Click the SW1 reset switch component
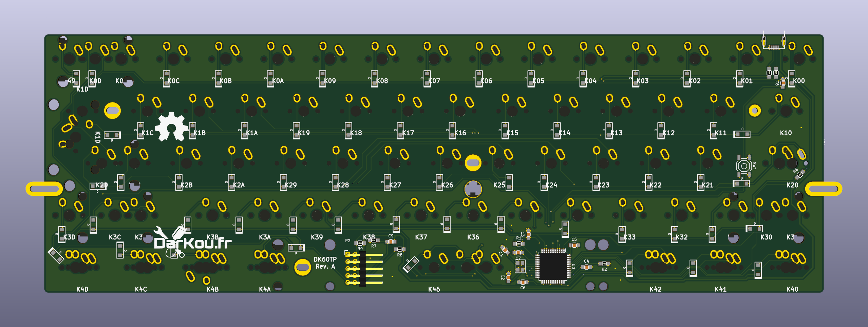 [x=744, y=166]
